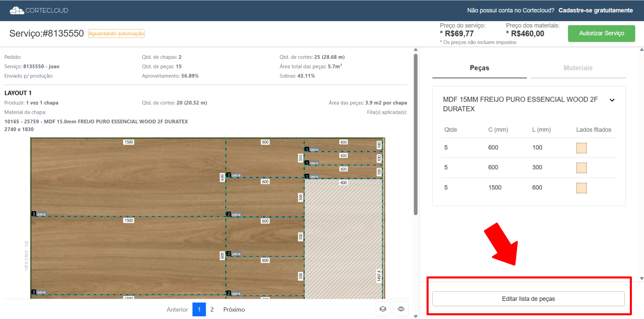The image size is (644, 319).
Task: Click the Área total das peças value
Action: [x=335, y=67]
